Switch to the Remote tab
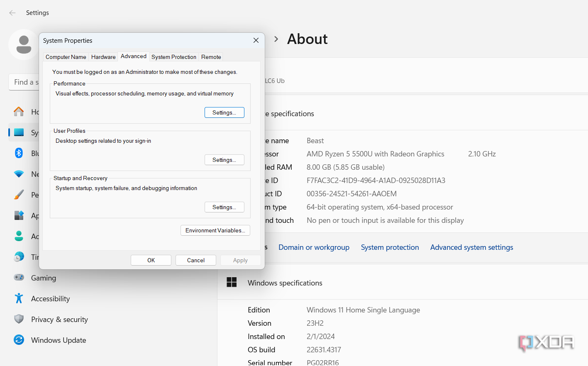588x366 pixels. 211,57
